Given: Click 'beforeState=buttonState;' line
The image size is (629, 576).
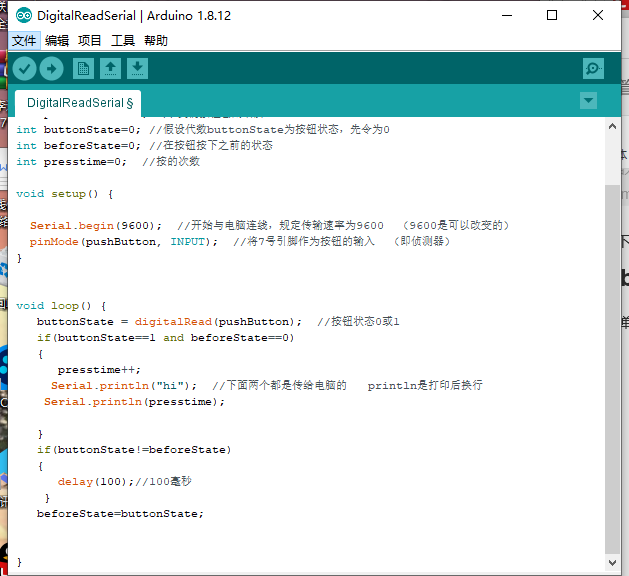Looking at the screenshot, I should click(x=120, y=514).
